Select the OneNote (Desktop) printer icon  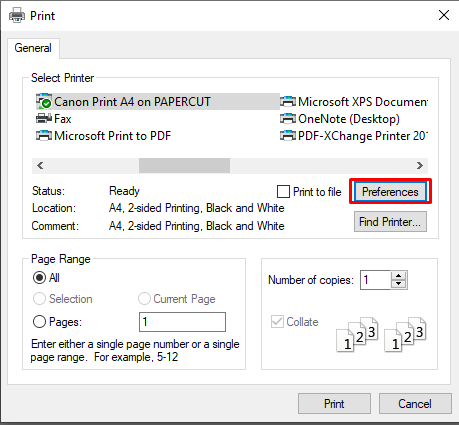(288, 118)
